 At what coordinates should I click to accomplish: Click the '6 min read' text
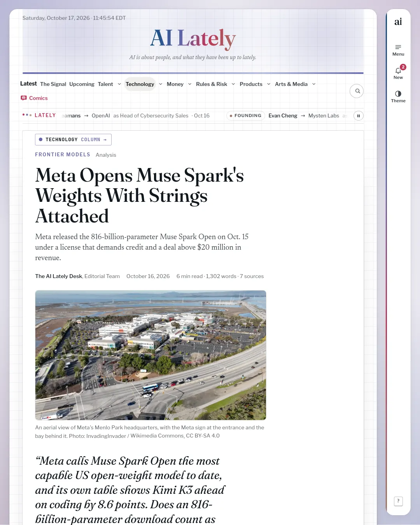tap(189, 276)
